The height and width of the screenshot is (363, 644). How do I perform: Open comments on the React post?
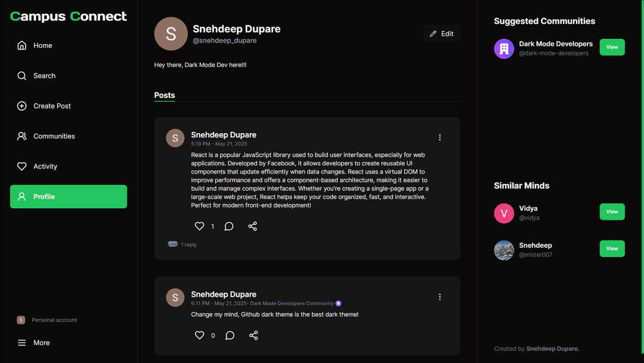pyautogui.click(x=229, y=226)
